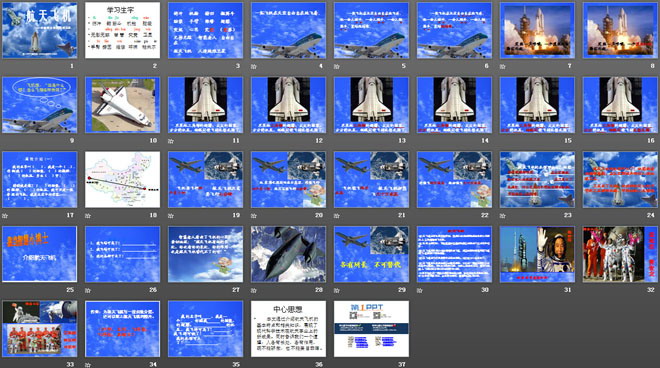Click the animation star under slide 5
Image resolution: width=660 pixels, height=368 pixels.
[x=337, y=67]
